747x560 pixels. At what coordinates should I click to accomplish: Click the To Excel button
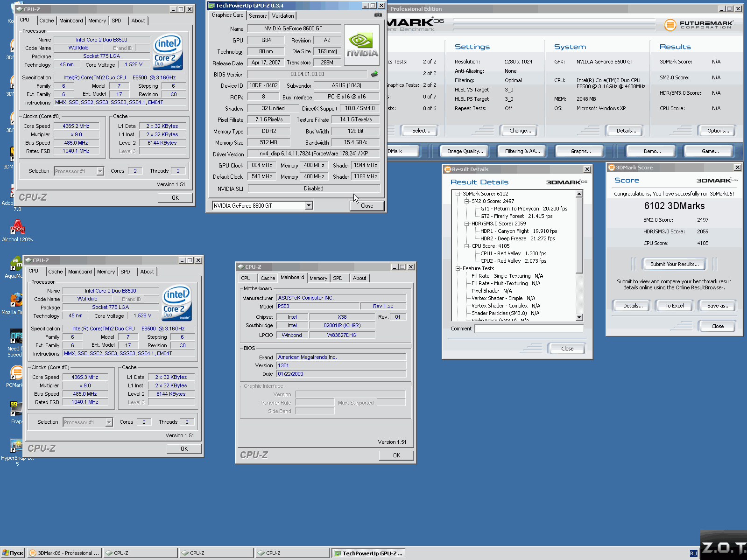[x=674, y=306]
